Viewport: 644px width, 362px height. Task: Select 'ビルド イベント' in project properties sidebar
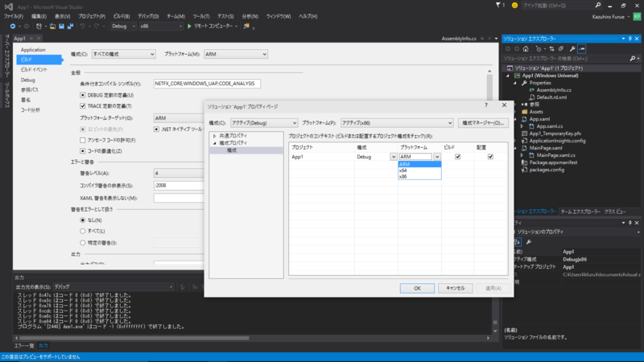tap(34, 70)
